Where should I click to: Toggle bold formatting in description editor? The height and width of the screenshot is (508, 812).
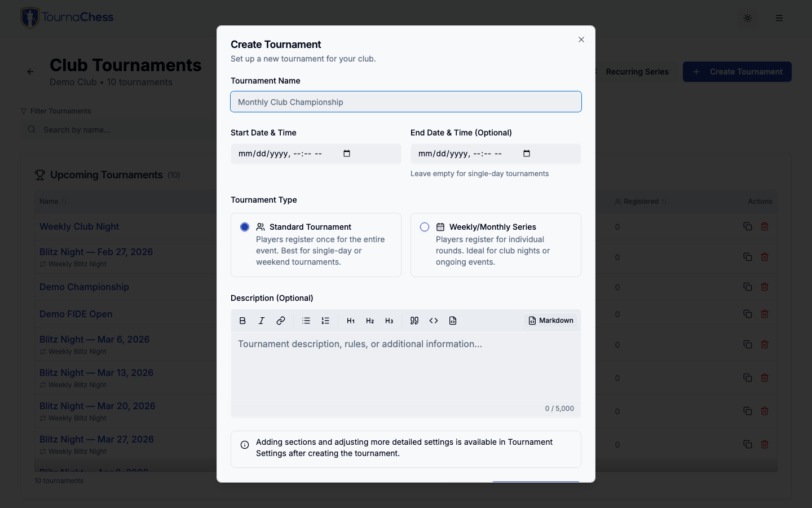pos(242,321)
